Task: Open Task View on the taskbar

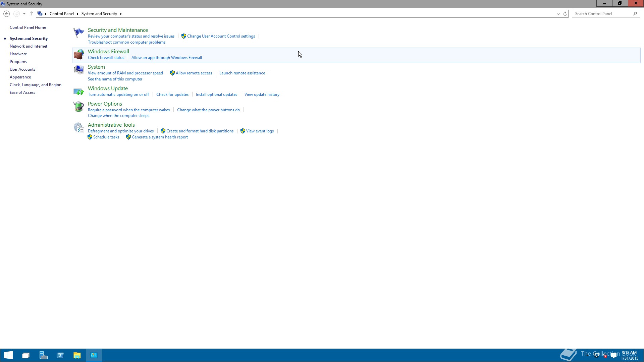Action: 26,355
